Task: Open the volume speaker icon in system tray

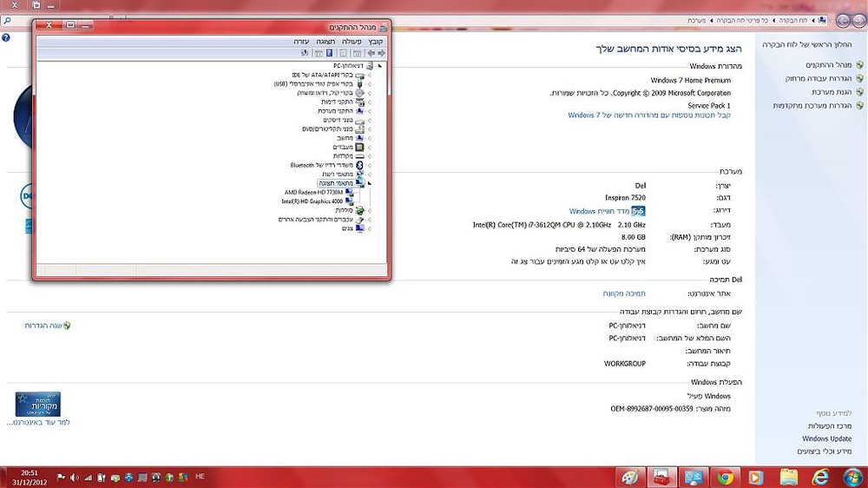Action: [74, 478]
